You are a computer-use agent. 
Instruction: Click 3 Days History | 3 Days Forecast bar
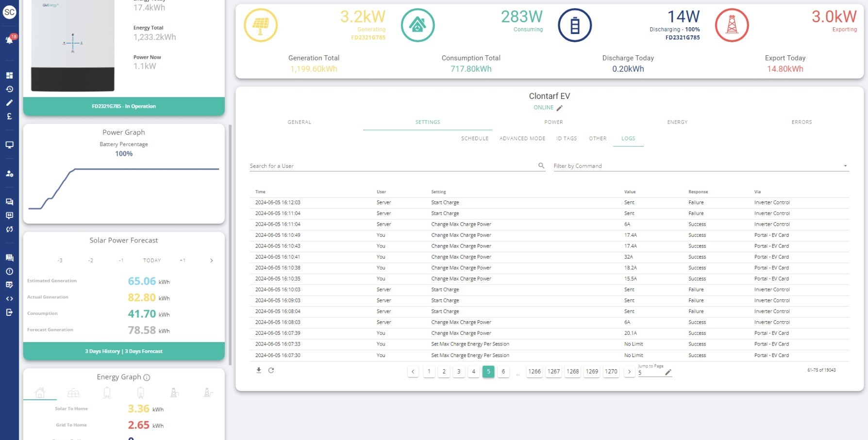point(124,351)
